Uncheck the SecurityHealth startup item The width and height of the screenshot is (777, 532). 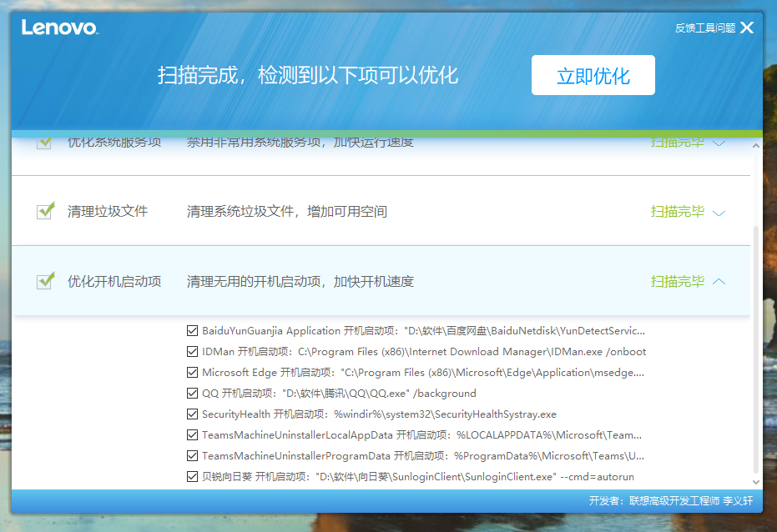[x=192, y=414]
